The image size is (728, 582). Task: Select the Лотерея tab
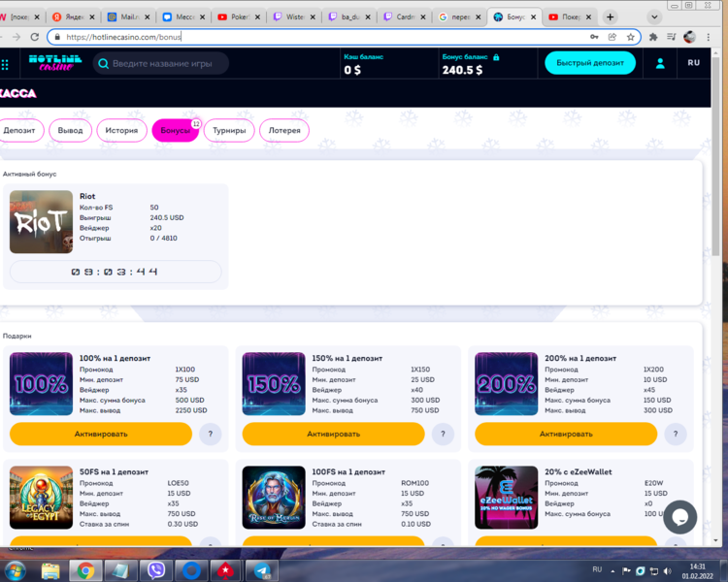point(284,130)
